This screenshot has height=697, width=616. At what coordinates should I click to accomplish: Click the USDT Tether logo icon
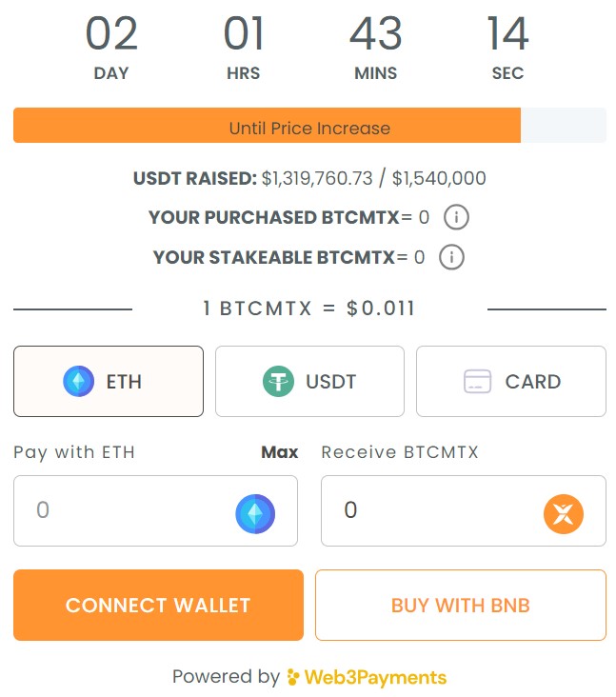[278, 381]
